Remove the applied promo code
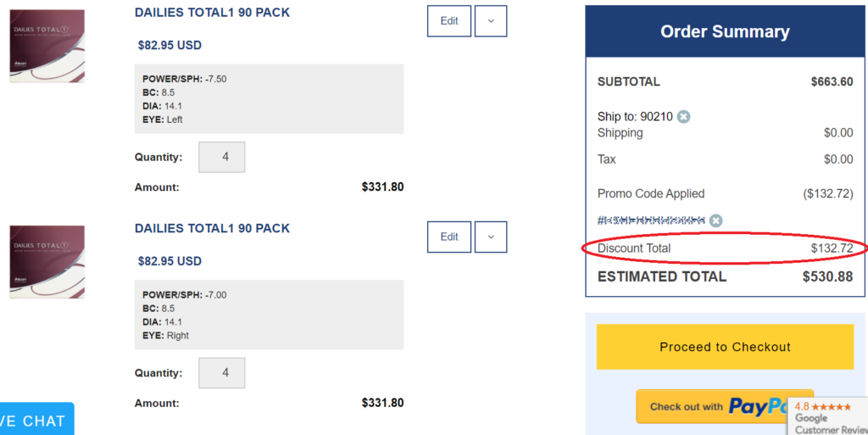Screen dimensions: 868x435 click(x=716, y=221)
